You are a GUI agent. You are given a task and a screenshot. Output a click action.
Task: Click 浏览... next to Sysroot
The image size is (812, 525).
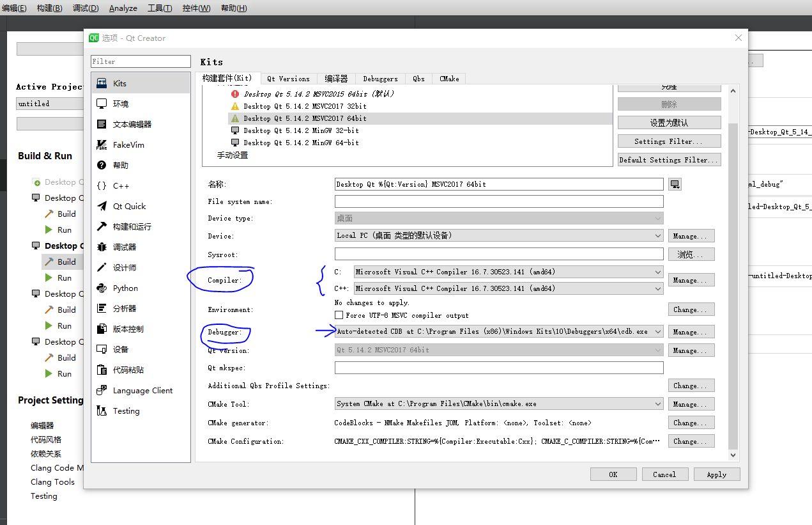click(691, 255)
